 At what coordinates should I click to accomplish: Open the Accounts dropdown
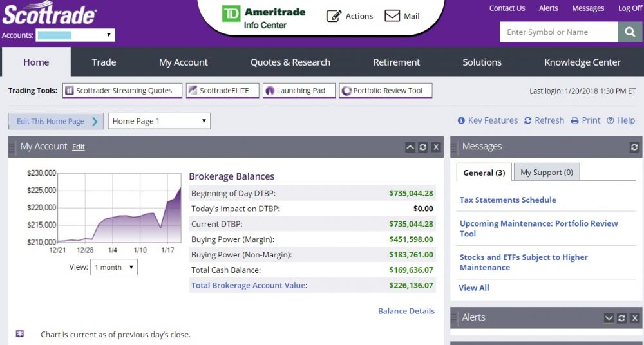tap(75, 35)
